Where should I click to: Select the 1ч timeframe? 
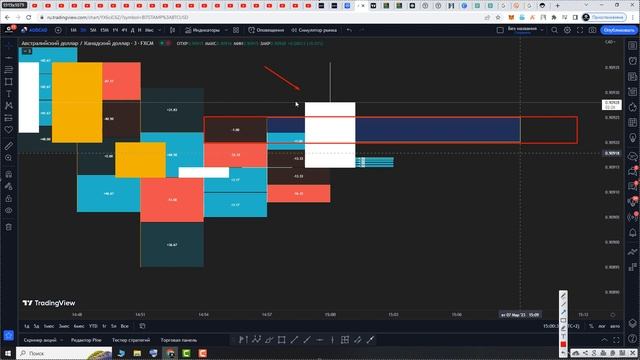point(115,30)
